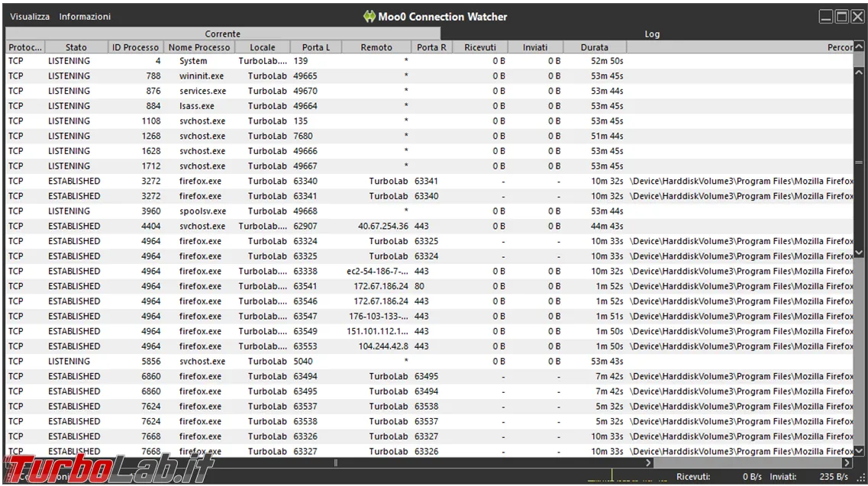Viewport: 868px width, 486px height.
Task: Switch to the Corrente tab
Action: click(x=223, y=34)
